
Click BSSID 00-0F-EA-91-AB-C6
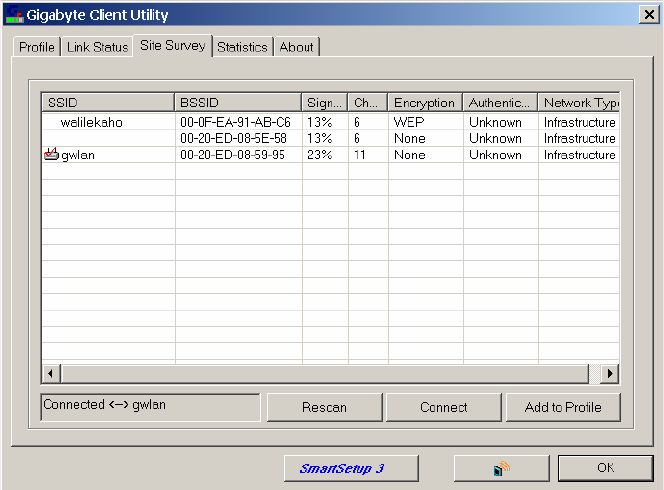click(x=235, y=122)
